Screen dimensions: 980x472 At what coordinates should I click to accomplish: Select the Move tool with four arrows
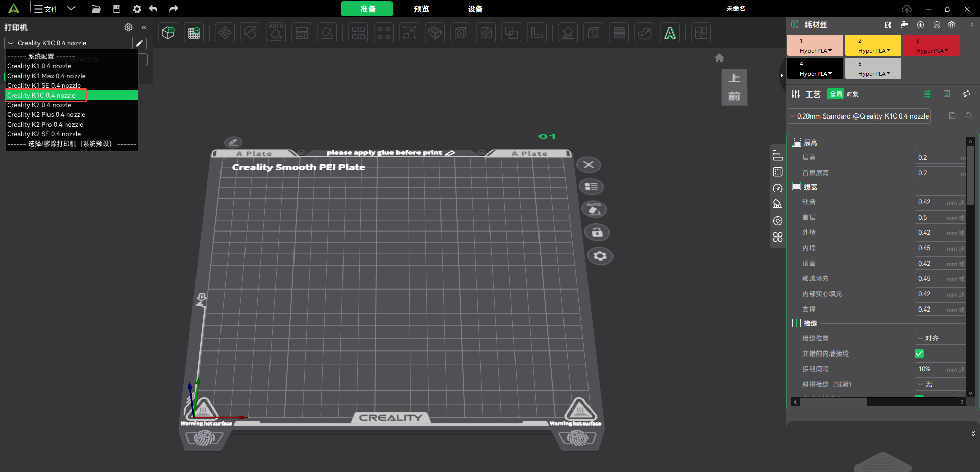click(225, 33)
